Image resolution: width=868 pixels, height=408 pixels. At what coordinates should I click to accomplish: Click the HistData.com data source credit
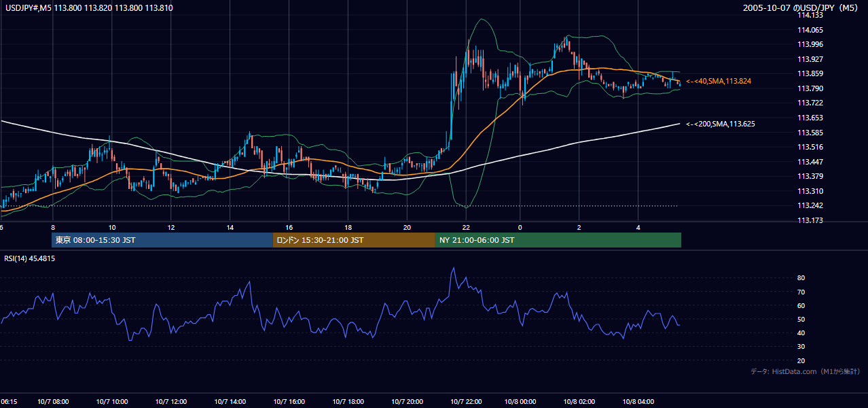[x=806, y=371]
